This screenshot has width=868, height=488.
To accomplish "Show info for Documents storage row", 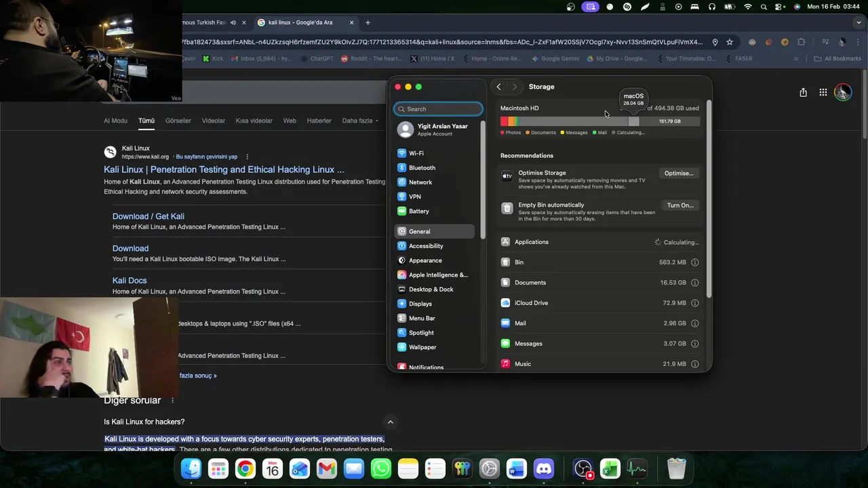I will click(694, 283).
